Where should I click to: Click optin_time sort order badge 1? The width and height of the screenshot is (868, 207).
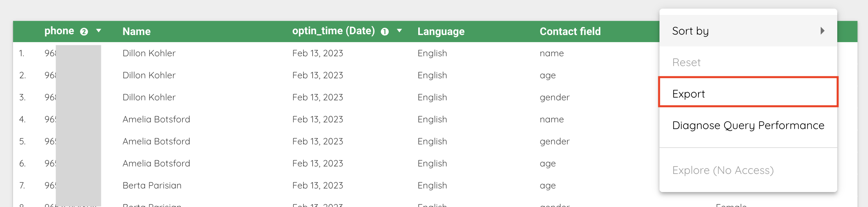tap(385, 31)
